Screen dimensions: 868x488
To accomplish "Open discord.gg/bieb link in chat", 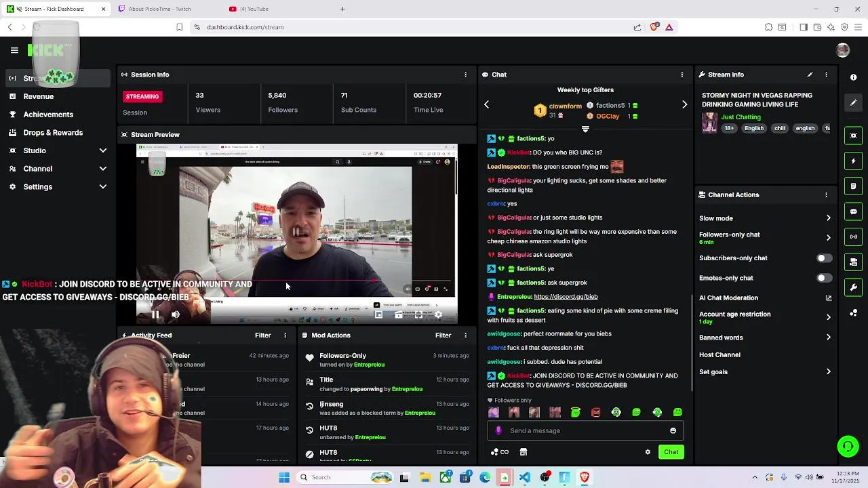I will coord(566,297).
